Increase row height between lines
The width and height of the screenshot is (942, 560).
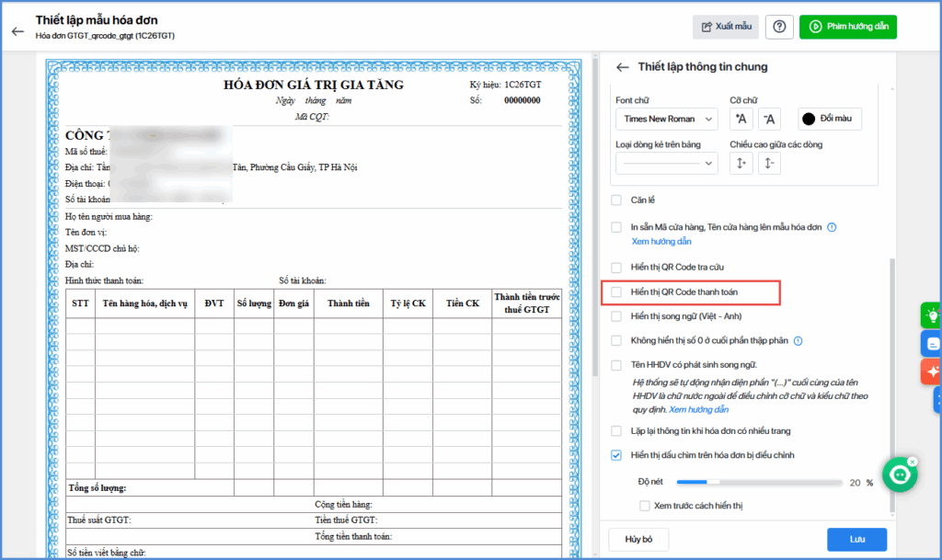click(741, 164)
